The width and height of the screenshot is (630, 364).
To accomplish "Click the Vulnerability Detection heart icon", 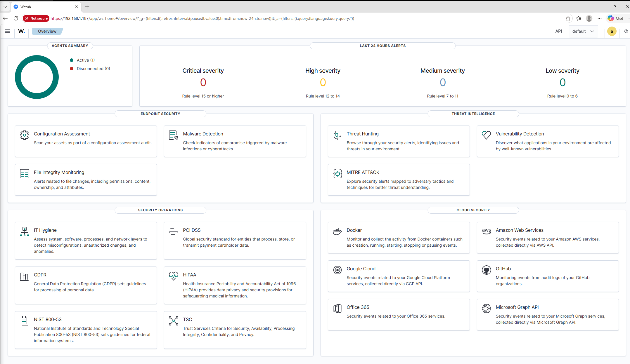I will 487,135.
